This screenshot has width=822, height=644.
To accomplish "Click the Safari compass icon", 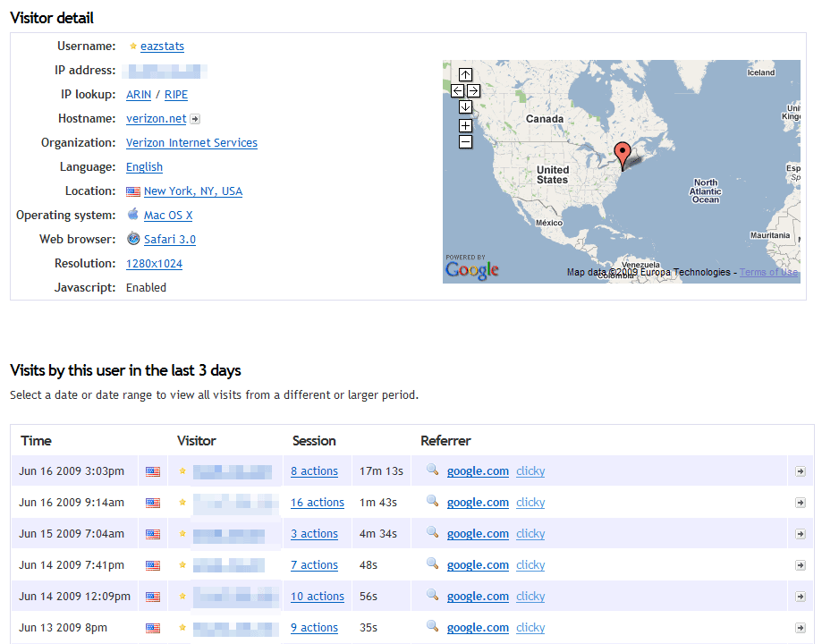I will click(x=133, y=239).
